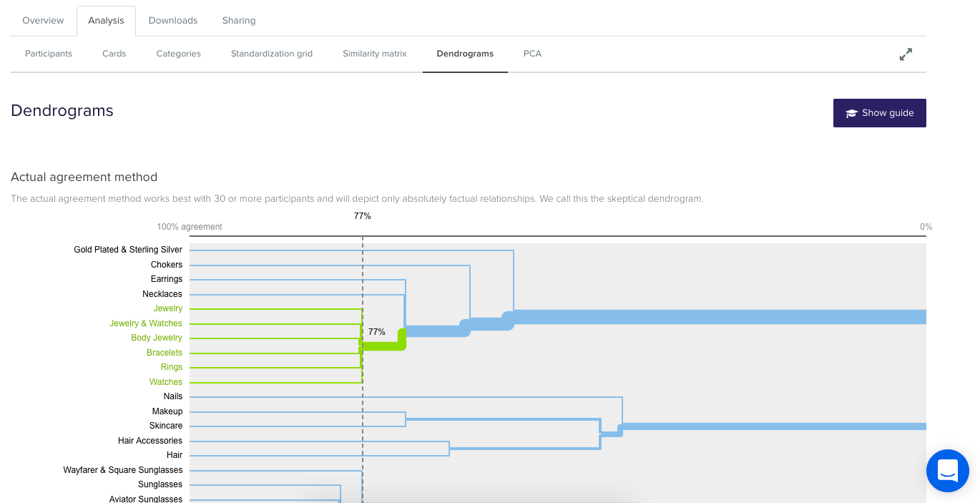Click the green Watches label
The height and width of the screenshot is (503, 980).
pos(166,382)
